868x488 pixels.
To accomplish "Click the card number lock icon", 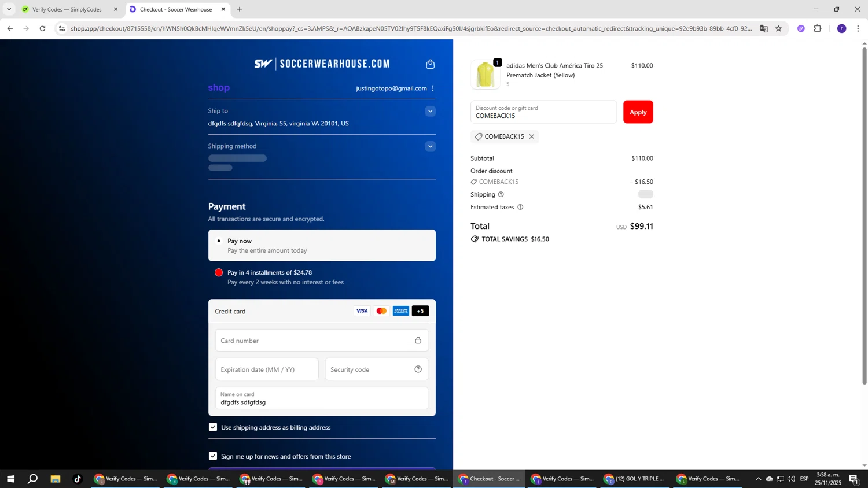I will pyautogui.click(x=418, y=341).
